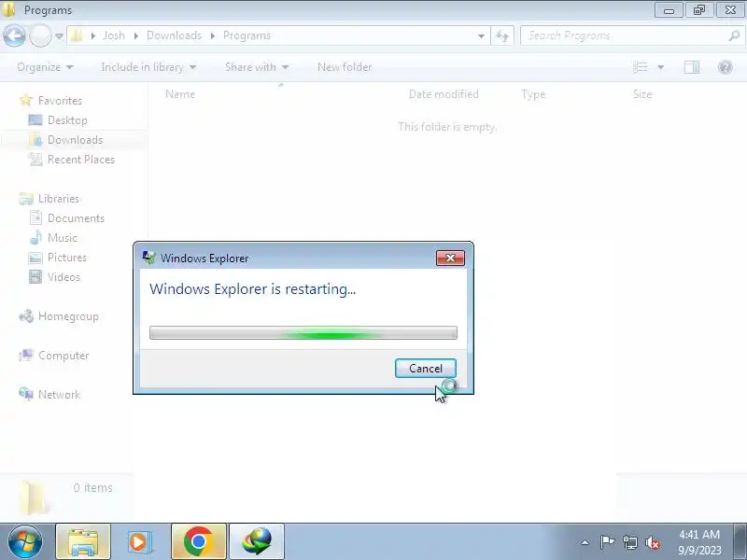The image size is (747, 560).
Task: Open the Include in library menu
Action: point(148,67)
